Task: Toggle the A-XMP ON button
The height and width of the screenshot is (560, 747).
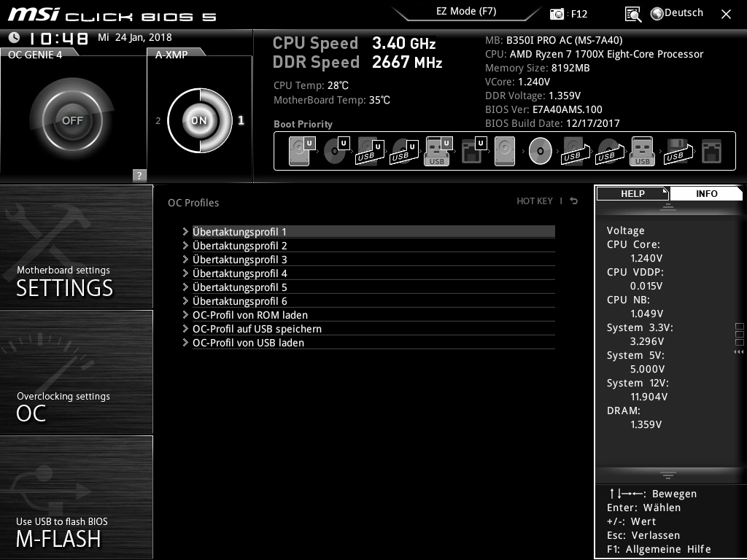Action: (199, 120)
